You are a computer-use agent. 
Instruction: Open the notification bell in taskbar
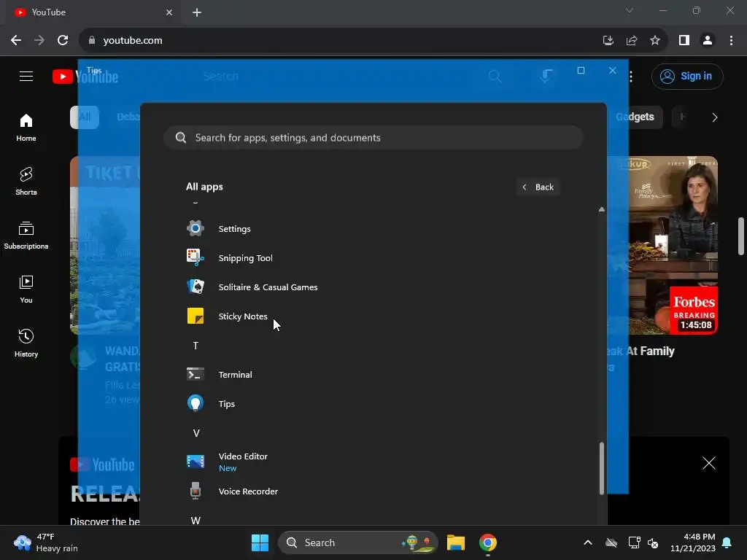click(727, 542)
